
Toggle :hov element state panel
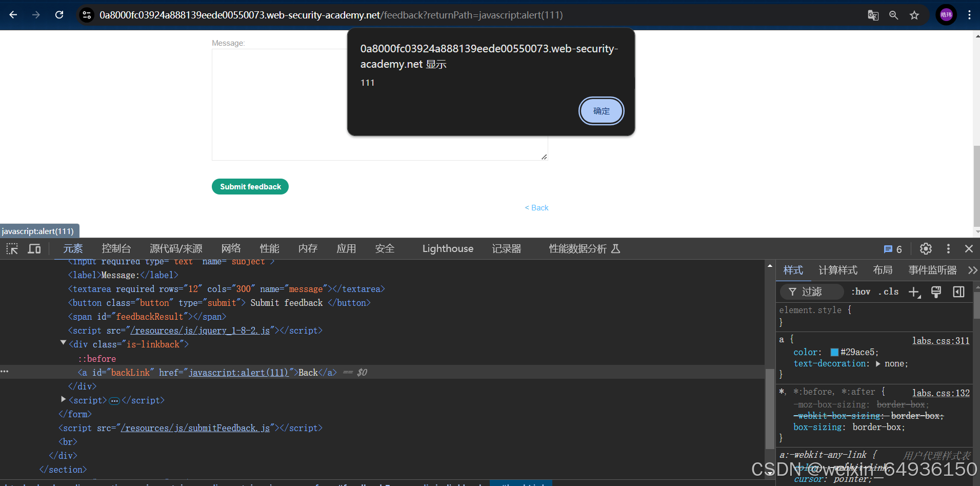861,291
